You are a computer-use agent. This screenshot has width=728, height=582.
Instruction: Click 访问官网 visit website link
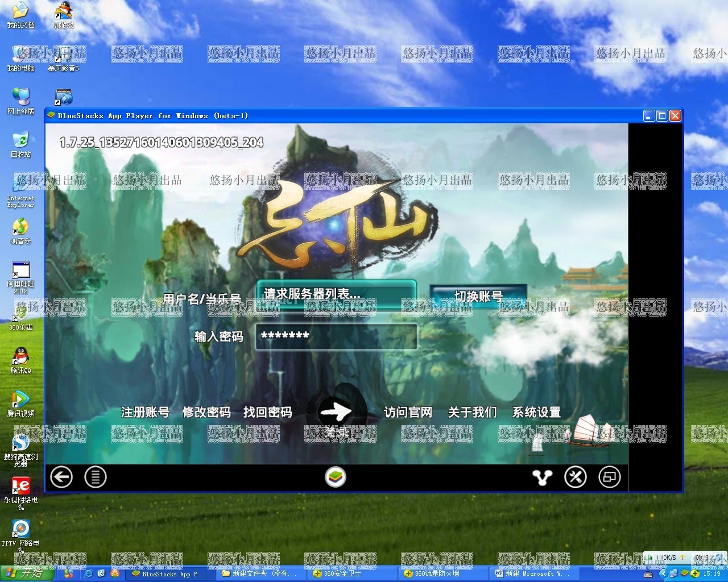pos(408,412)
